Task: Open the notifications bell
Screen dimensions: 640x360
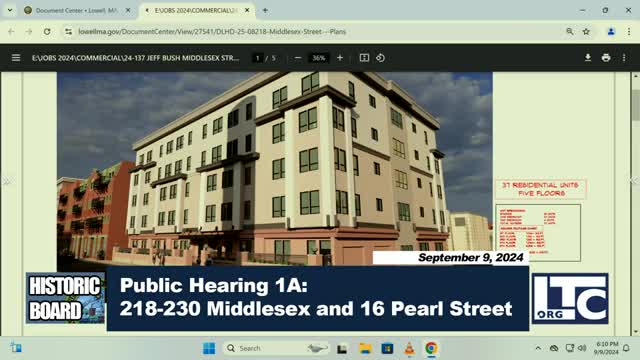Action: tap(626, 348)
